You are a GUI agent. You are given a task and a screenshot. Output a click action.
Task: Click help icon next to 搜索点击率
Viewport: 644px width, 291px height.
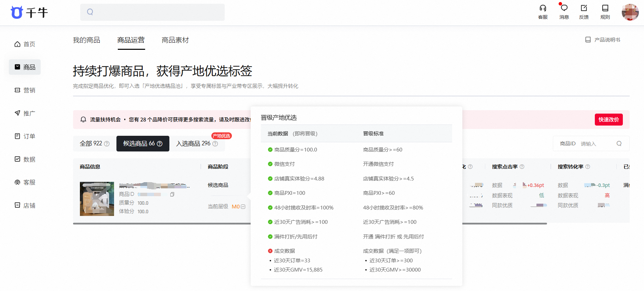522,166
